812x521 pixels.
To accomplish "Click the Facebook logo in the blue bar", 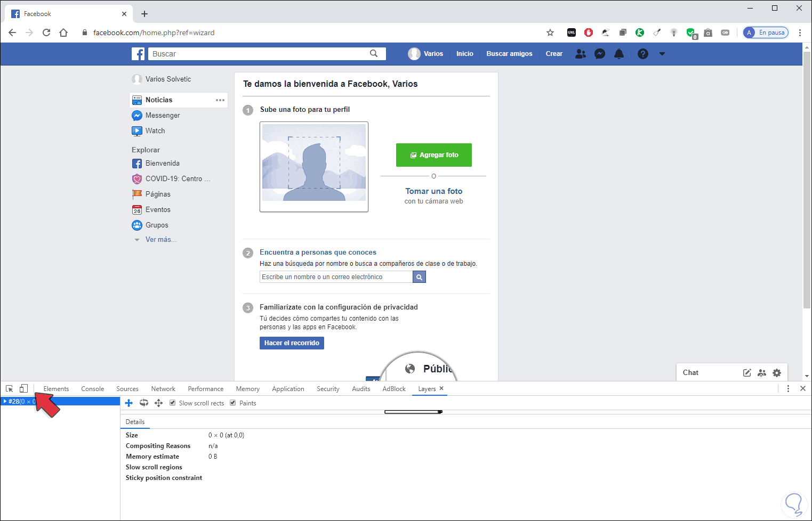I will (x=138, y=54).
